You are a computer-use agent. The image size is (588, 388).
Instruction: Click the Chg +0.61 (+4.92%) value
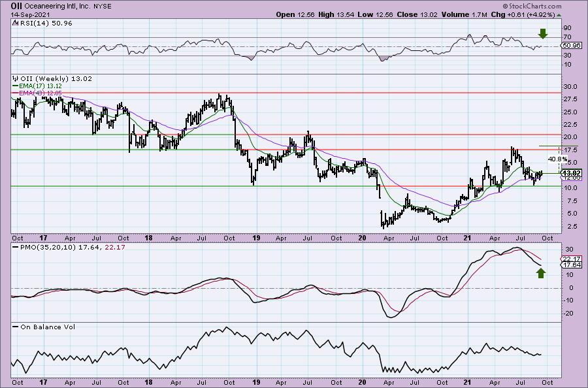pos(523,14)
